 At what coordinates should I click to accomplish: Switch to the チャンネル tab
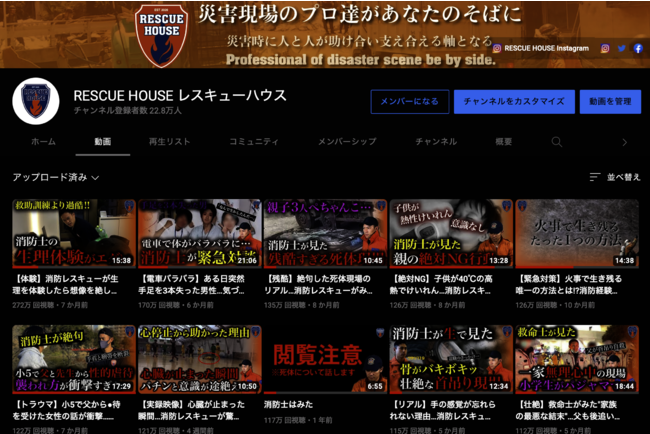436,142
